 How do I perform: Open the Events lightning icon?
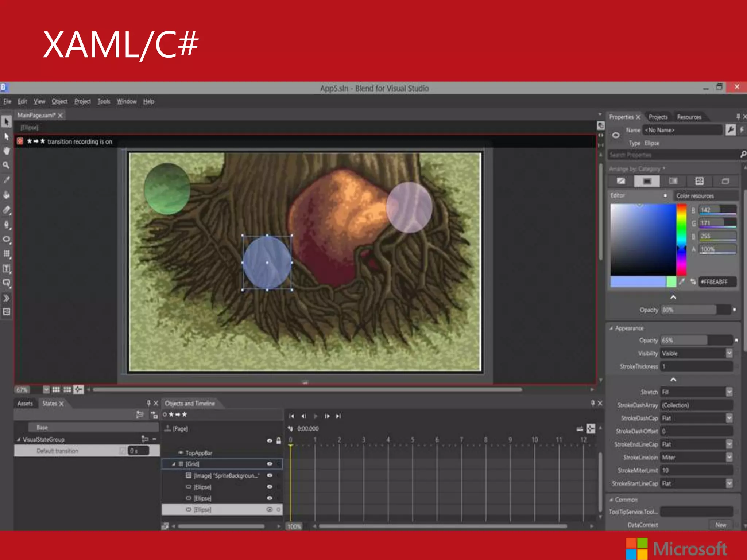[742, 130]
